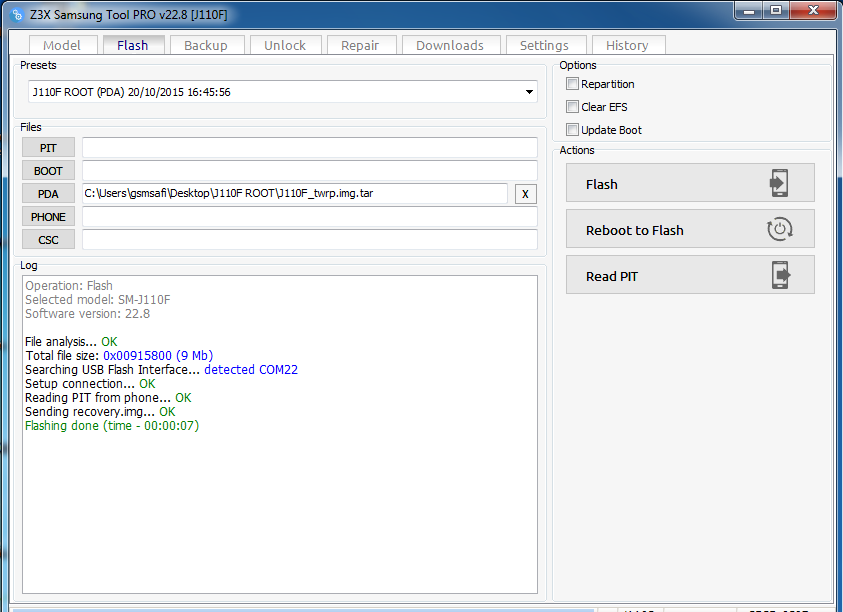Click the reboot icon on Reboot to Flash

[780, 229]
